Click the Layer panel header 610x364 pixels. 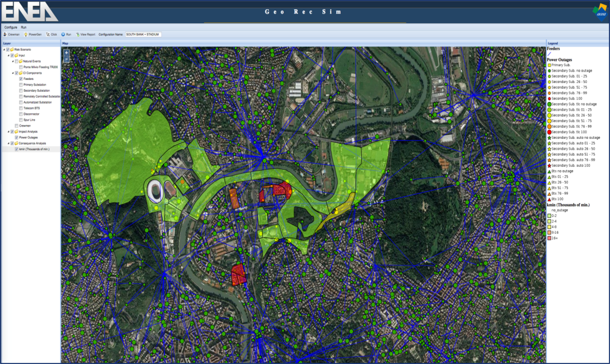click(30, 43)
